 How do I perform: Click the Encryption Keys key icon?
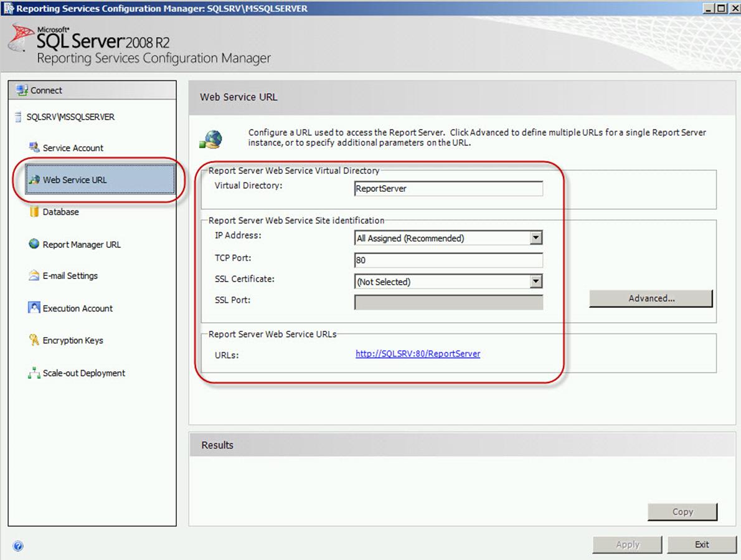tap(34, 339)
